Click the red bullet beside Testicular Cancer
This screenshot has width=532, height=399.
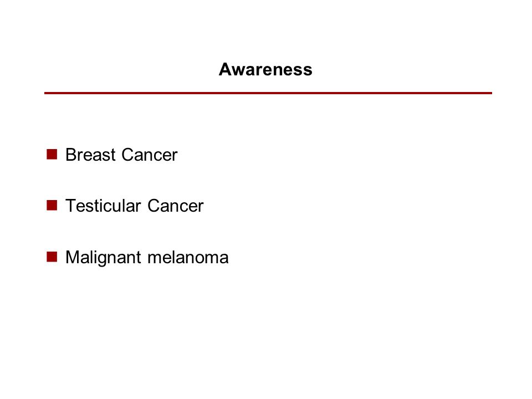(x=52, y=205)
